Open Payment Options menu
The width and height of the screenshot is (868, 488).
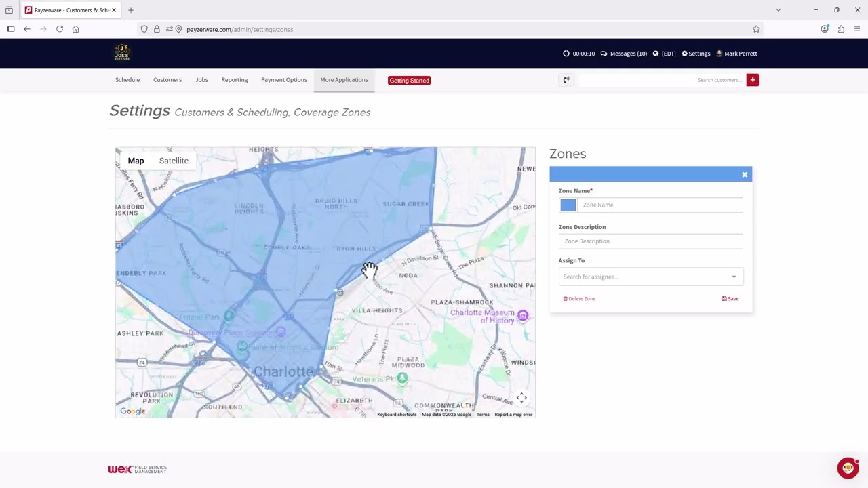click(284, 80)
